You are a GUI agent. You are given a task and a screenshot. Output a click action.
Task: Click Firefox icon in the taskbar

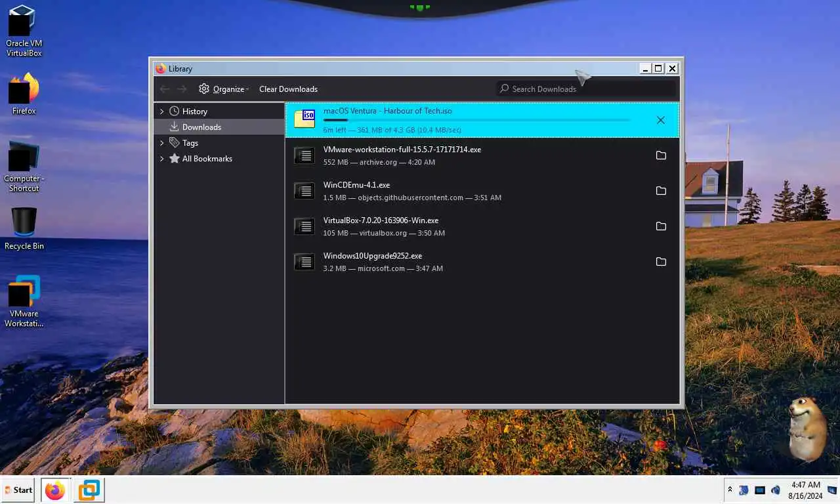pyautogui.click(x=55, y=490)
